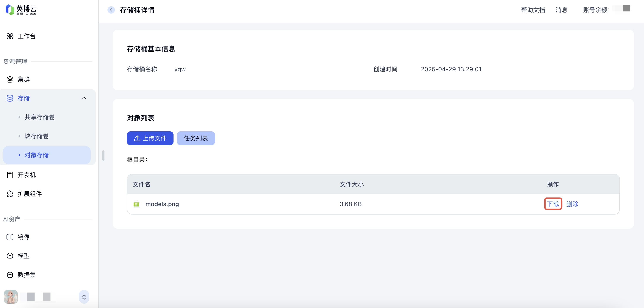Click the 数据集 database icon
Viewport: 644px width, 308px height.
[10, 275]
